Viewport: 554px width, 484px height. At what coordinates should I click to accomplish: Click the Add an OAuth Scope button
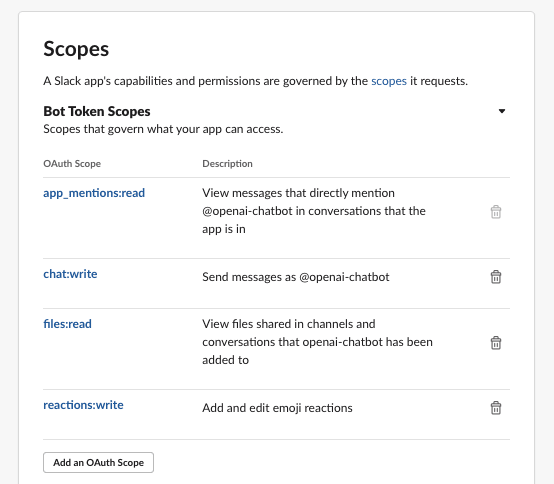[x=99, y=462]
